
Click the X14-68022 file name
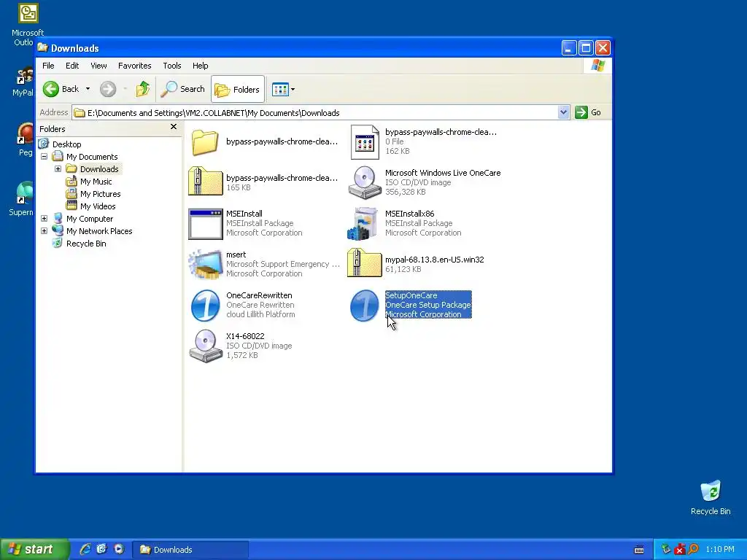point(245,336)
